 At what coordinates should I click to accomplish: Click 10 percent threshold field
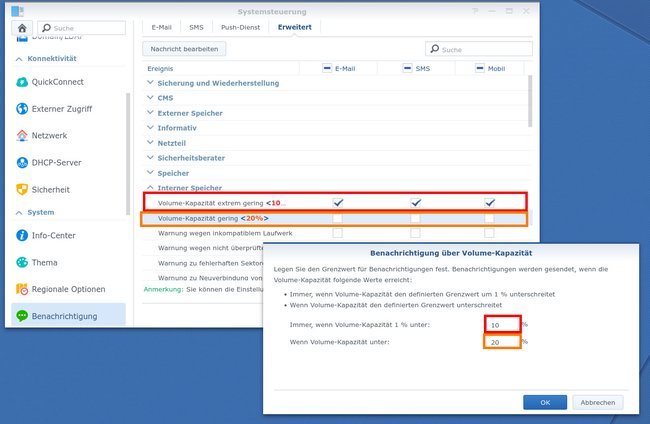502,325
